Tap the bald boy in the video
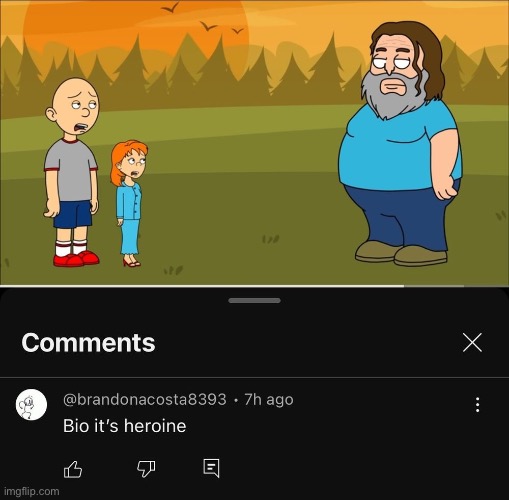This screenshot has width=509, height=500. coord(72,172)
